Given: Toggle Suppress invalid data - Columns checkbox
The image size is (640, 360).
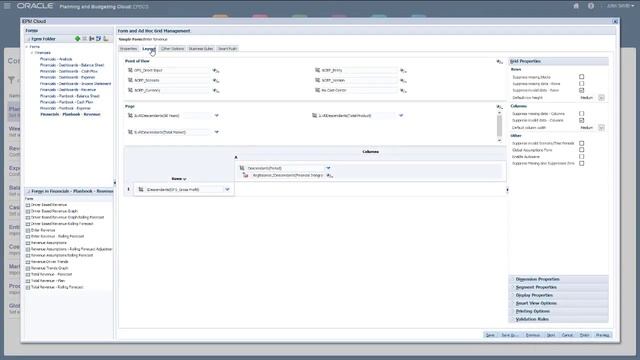Looking at the screenshot, I should [x=581, y=120].
